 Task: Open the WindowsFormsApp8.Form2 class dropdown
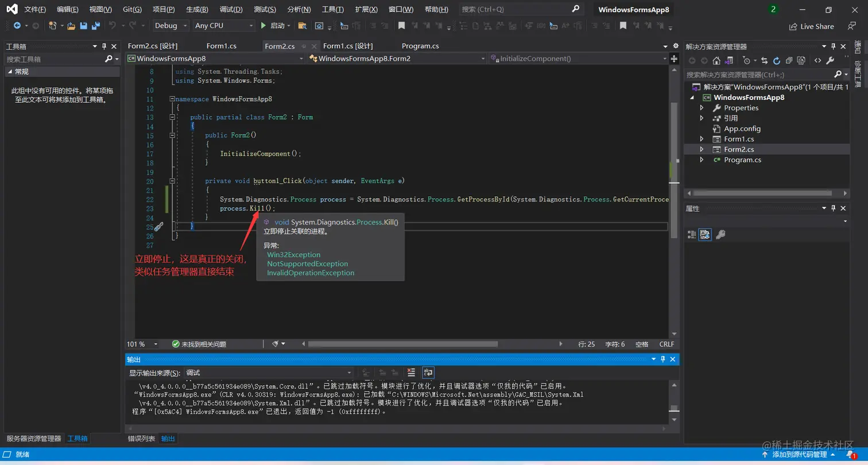(397, 59)
